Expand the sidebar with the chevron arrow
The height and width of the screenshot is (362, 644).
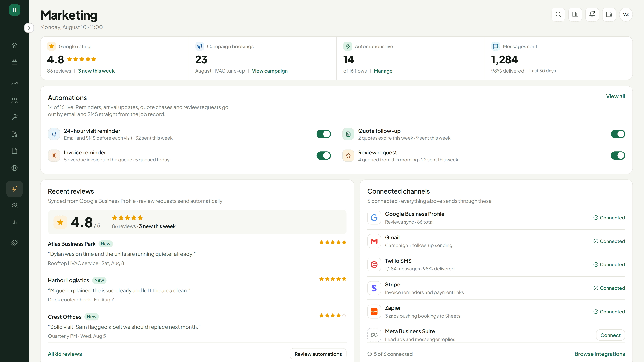29,28
